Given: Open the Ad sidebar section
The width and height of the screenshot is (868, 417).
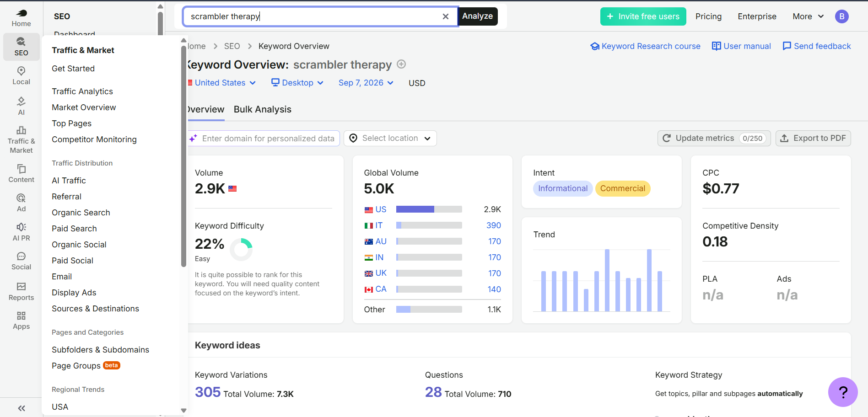Looking at the screenshot, I should tap(21, 203).
